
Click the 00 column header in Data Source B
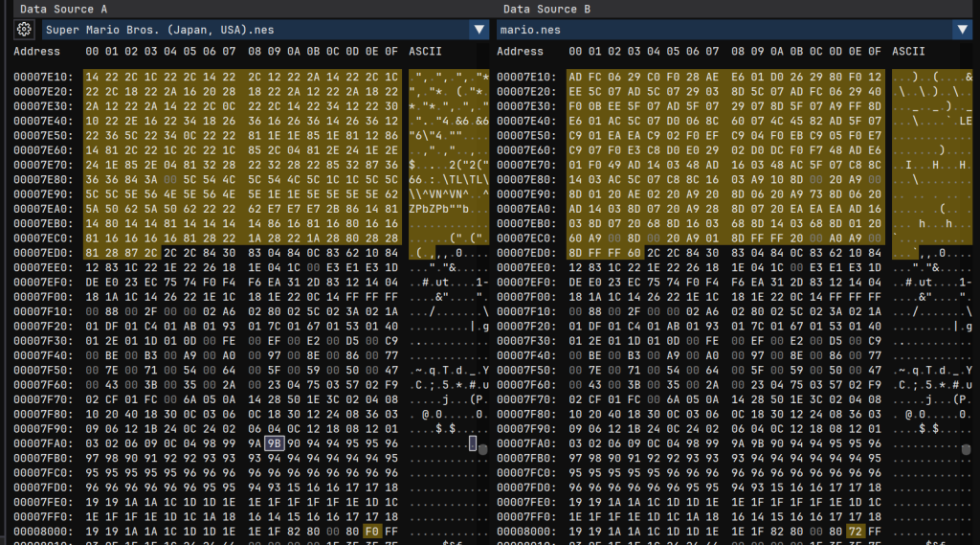575,51
